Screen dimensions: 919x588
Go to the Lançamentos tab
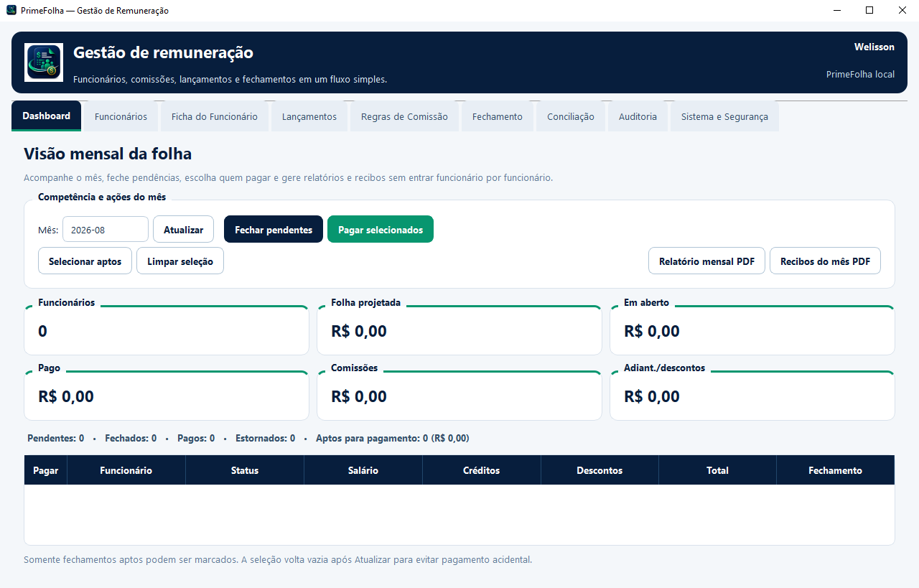point(309,116)
